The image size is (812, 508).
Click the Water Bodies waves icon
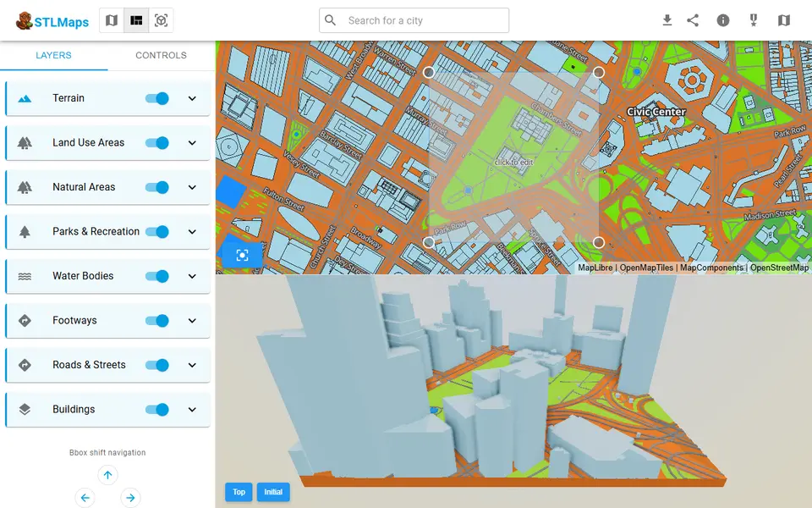tap(25, 276)
